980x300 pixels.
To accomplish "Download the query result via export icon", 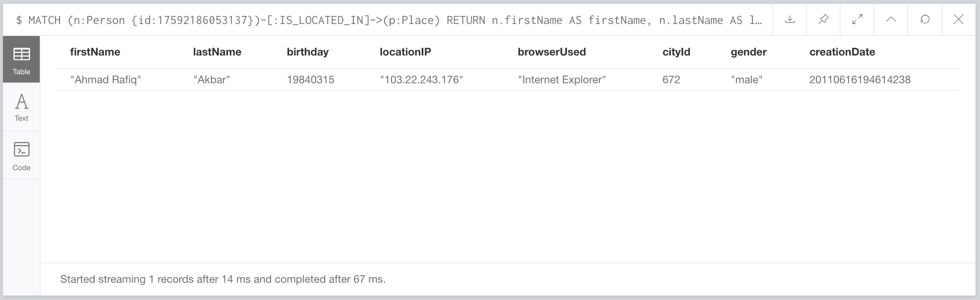I will (790, 19).
